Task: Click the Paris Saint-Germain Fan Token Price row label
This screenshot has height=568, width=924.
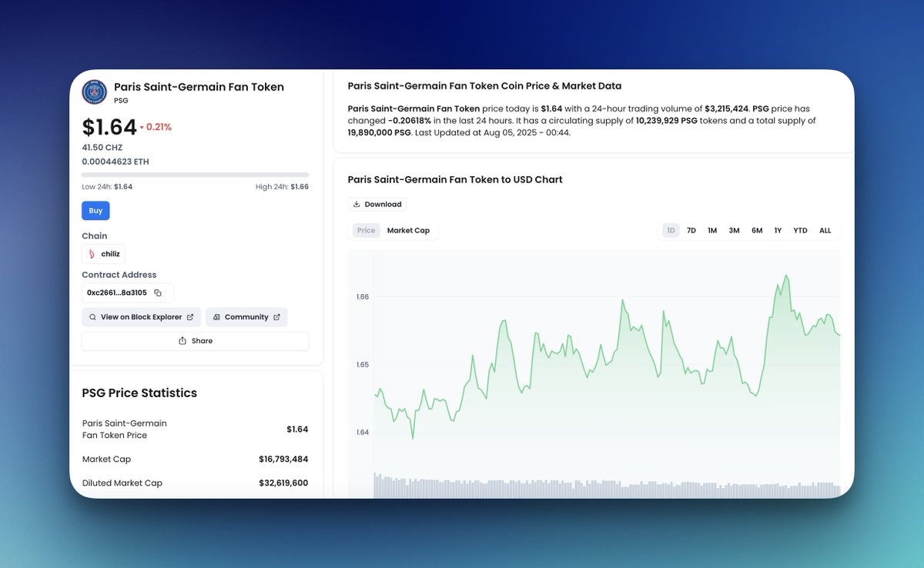Action: (125, 429)
